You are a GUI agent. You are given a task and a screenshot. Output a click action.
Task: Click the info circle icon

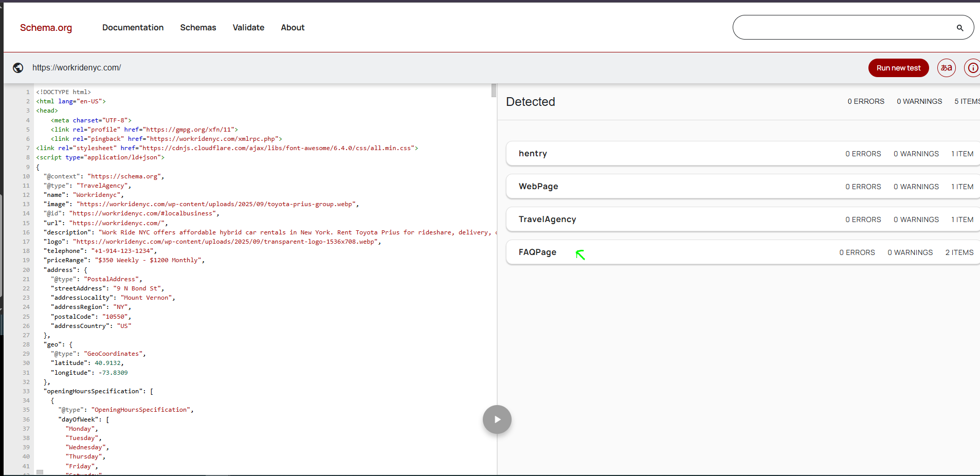coord(972,68)
